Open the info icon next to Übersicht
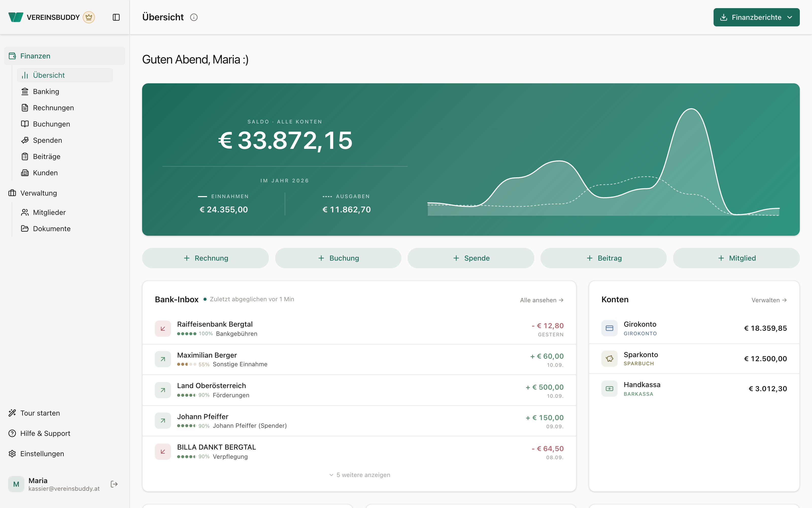 (x=194, y=17)
